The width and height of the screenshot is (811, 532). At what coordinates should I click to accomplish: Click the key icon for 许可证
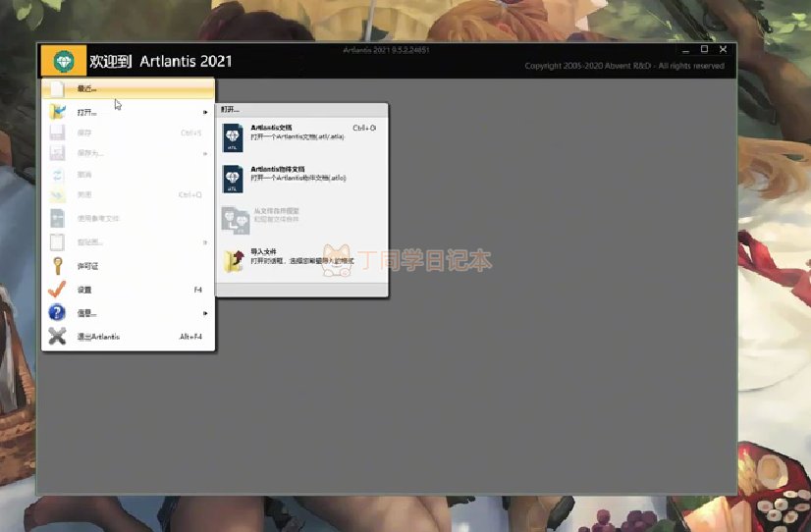point(57,266)
